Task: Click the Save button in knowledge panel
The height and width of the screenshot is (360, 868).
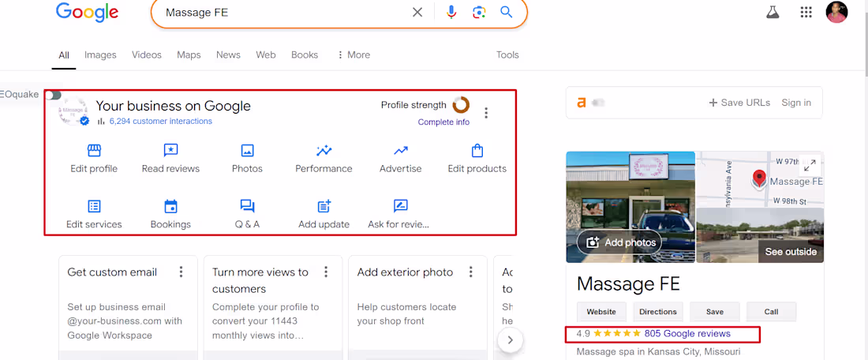Action: click(x=715, y=312)
